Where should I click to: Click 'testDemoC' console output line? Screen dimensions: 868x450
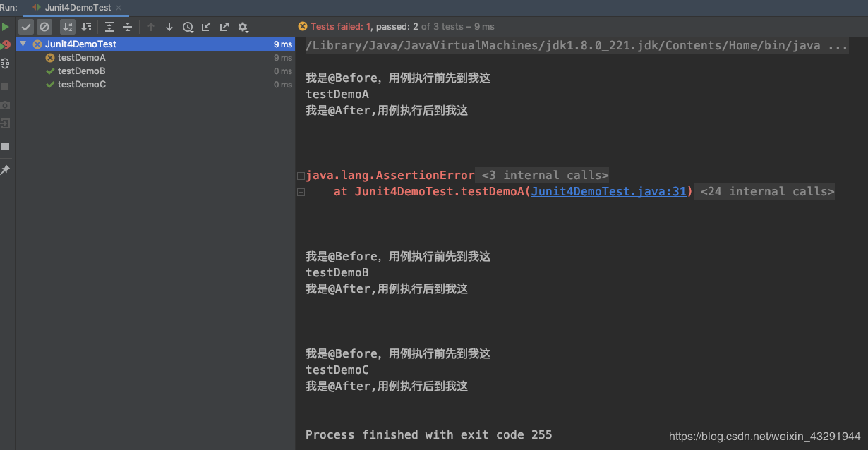(x=337, y=370)
